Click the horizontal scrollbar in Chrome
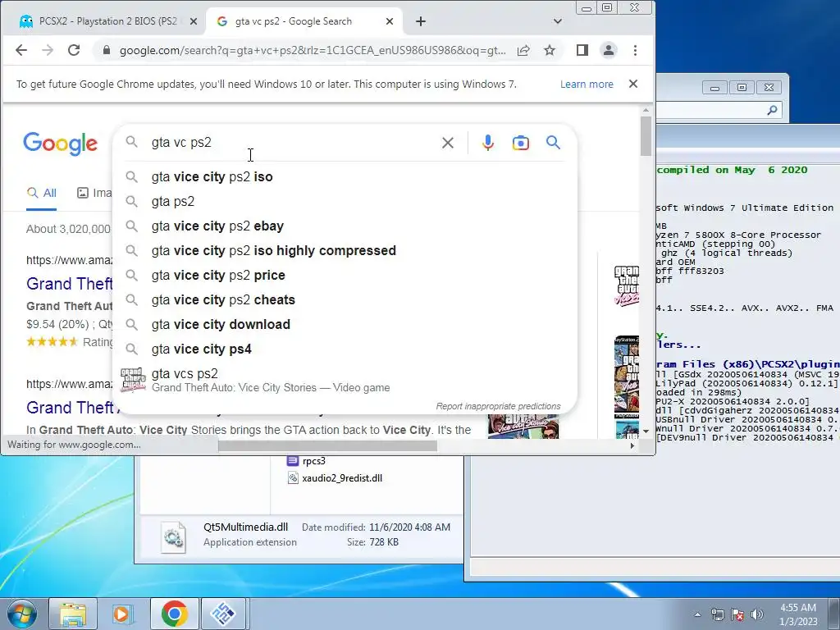Screen dimensions: 840x630 tap(327, 445)
